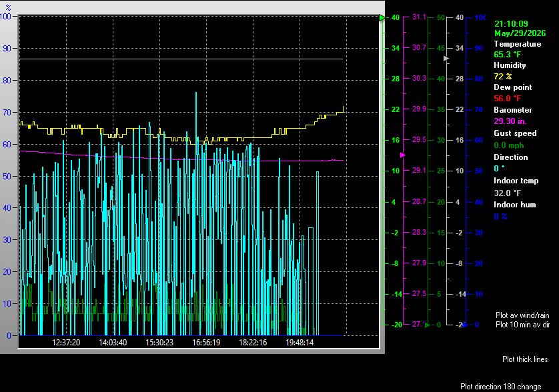Select the Temperature label
This screenshot has width=559, height=392.
pos(517,44)
